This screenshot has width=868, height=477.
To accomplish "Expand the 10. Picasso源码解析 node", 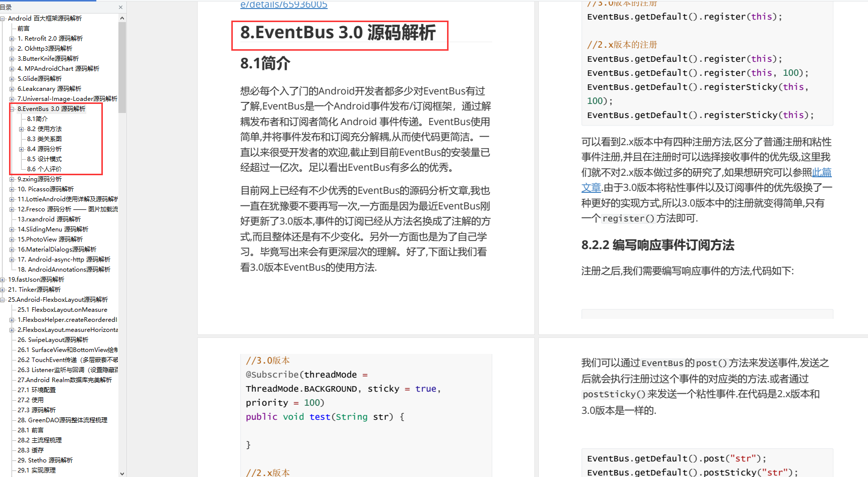I will 12,189.
